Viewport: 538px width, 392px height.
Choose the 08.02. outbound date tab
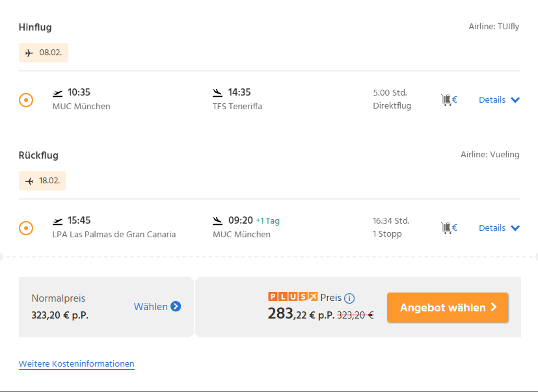pyautogui.click(x=44, y=53)
